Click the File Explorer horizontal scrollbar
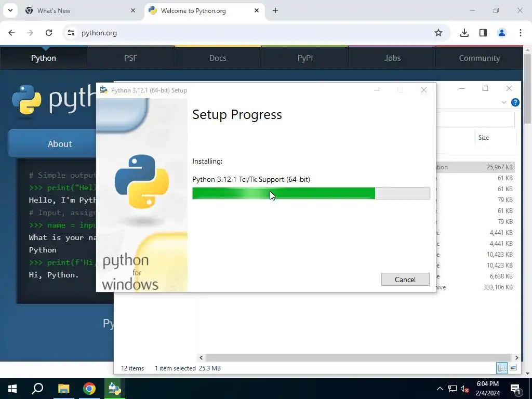The width and height of the screenshot is (532, 399). [x=358, y=357]
